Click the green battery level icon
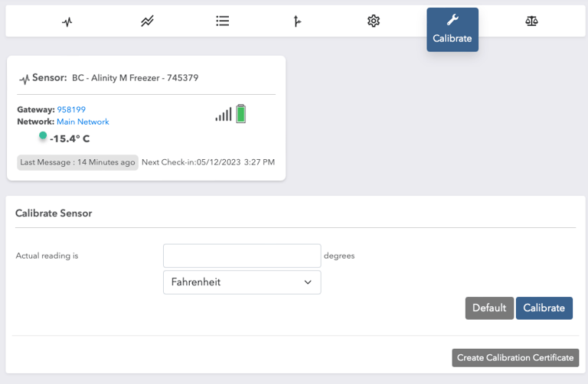This screenshot has height=384, width=588. click(x=241, y=113)
